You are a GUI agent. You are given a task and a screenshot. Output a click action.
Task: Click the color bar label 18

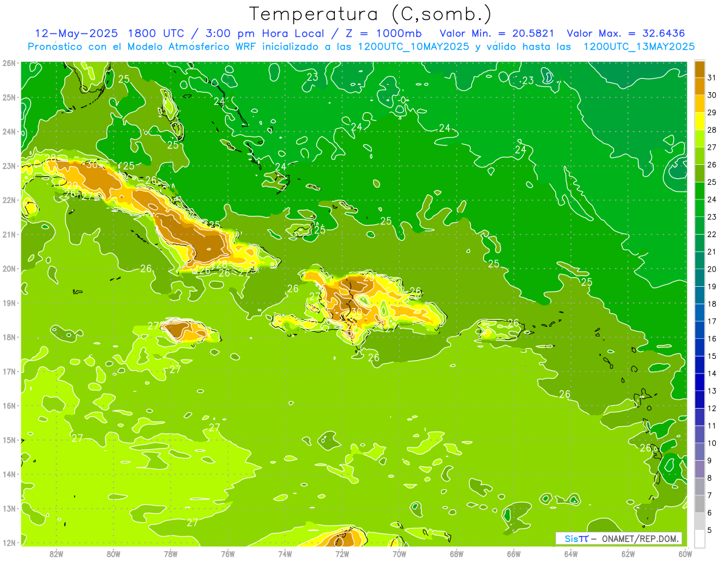click(712, 304)
